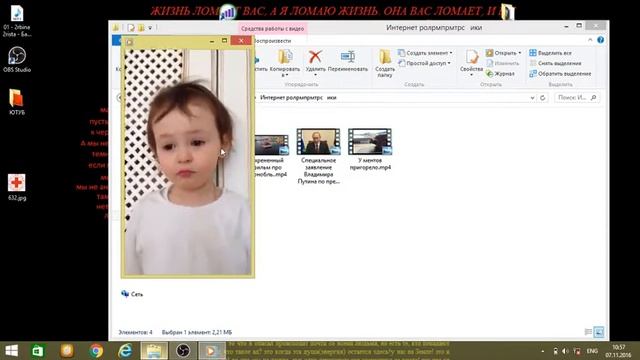Switch to large icons view in status bar
Screen dimensions: 640x360
598,332
